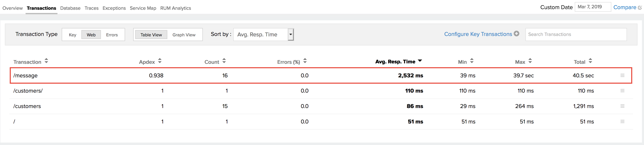The width and height of the screenshot is (644, 145).
Task: Switch transaction type to Errors
Action: pyautogui.click(x=112, y=35)
